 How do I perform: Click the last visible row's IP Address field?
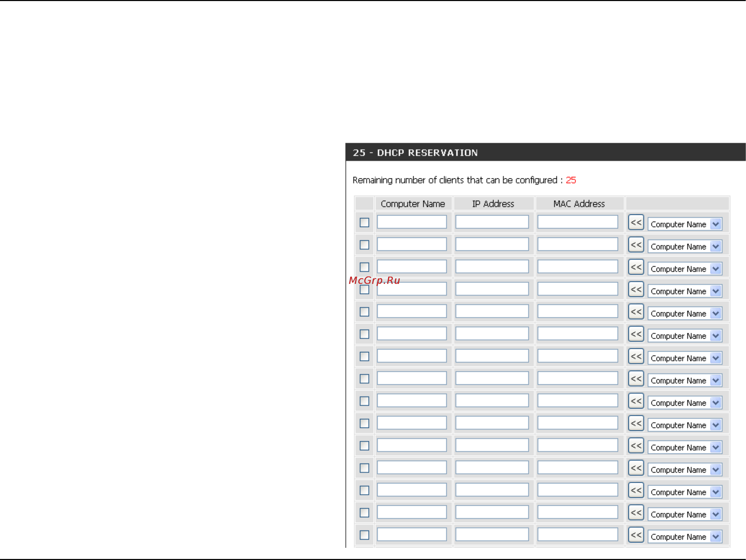[492, 534]
